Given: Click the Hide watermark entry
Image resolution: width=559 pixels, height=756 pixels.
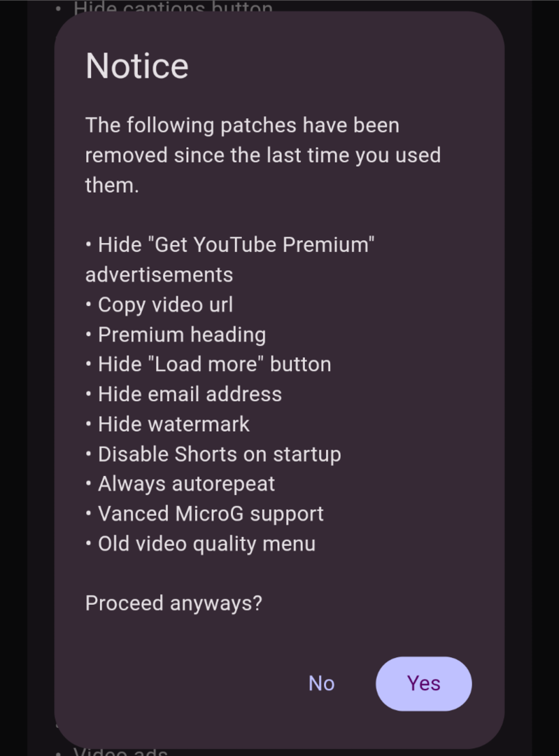Looking at the screenshot, I should tap(174, 424).
